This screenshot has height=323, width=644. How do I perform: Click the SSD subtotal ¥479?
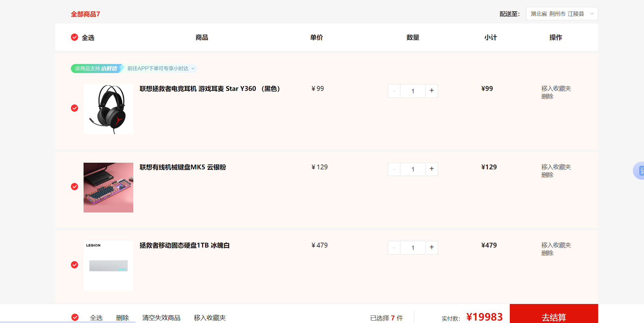click(x=489, y=245)
